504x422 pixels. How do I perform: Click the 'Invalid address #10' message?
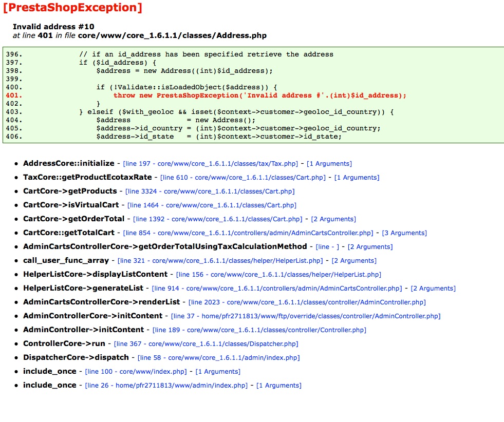coord(53,26)
